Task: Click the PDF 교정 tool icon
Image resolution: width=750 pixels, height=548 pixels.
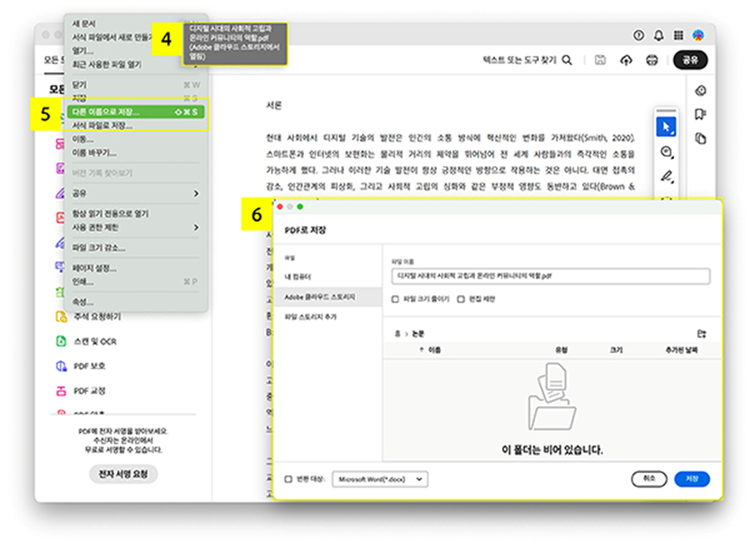Action: tap(61, 391)
